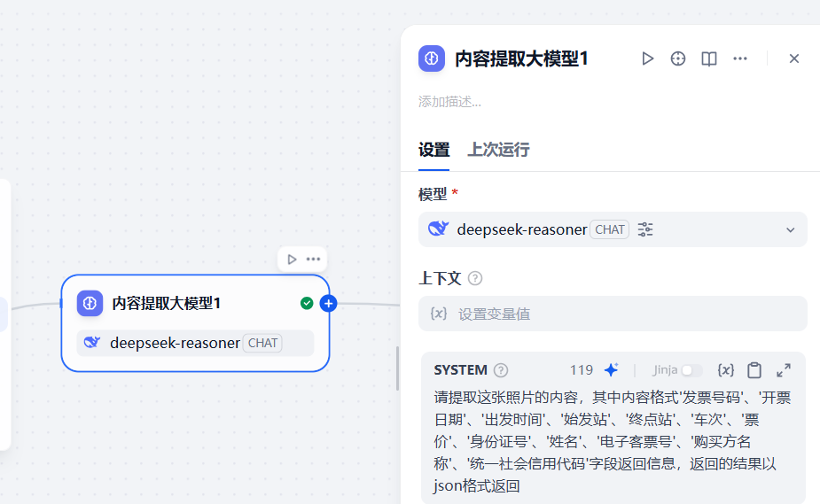Click the node's deepseek-reasoner model row
Screen dimensions: 820x504
pos(195,343)
